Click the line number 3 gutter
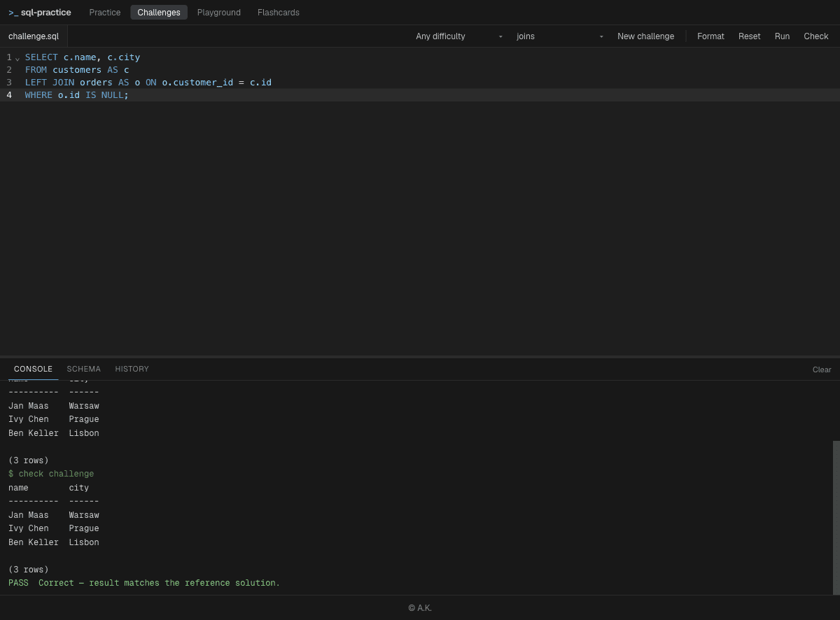840x620 pixels. tap(9, 83)
